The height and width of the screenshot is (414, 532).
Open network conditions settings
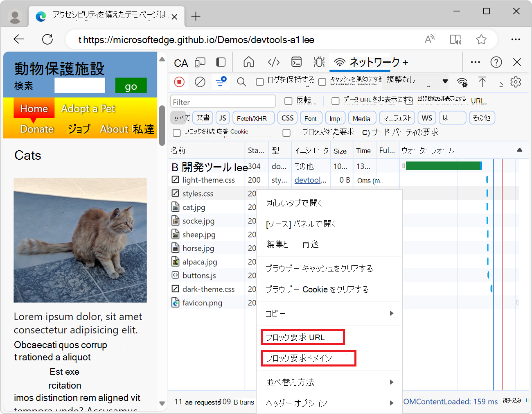(462, 82)
